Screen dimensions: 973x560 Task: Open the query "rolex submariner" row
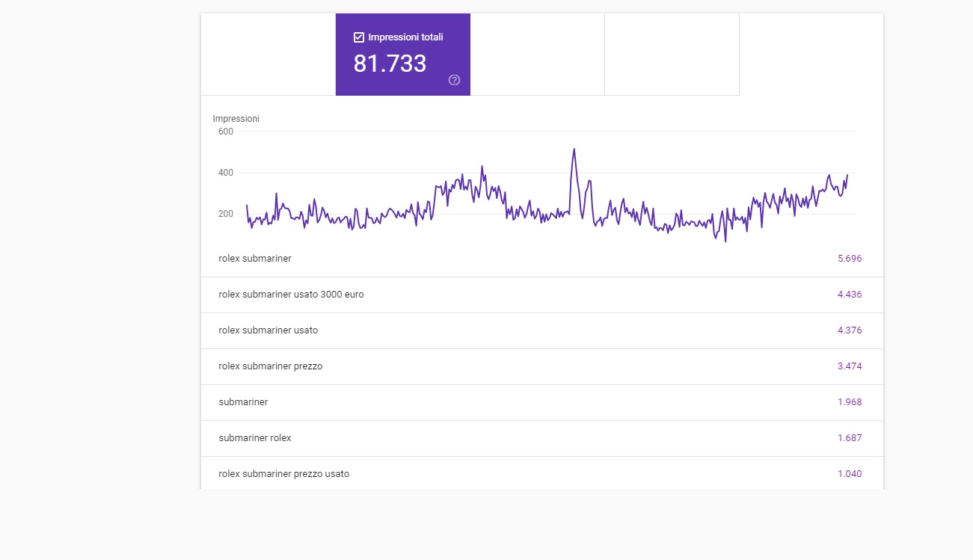click(542, 259)
